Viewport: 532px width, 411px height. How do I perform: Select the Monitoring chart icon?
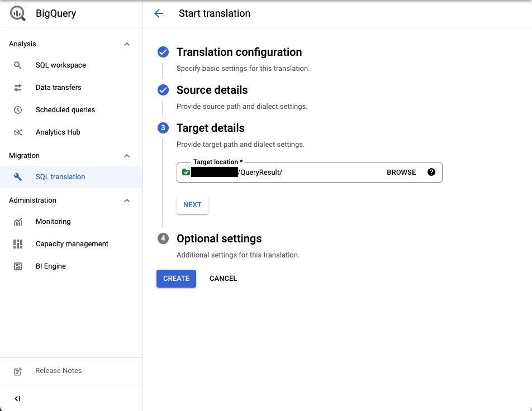[x=17, y=221]
